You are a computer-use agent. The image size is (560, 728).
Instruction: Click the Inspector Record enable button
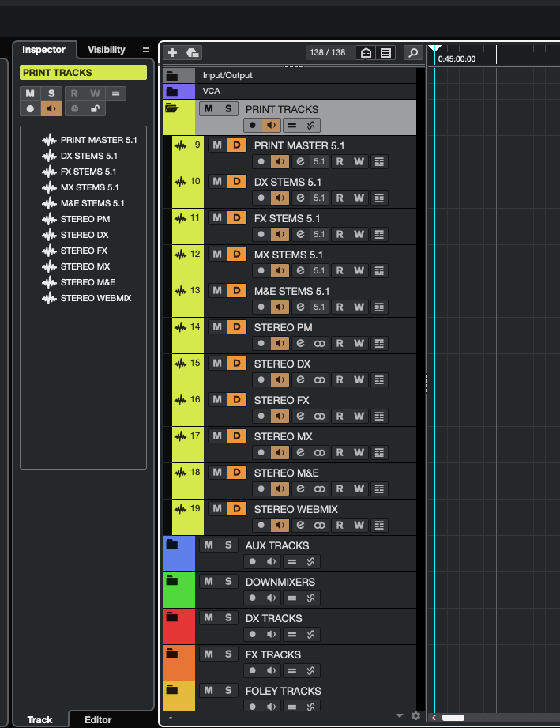pyautogui.click(x=30, y=108)
